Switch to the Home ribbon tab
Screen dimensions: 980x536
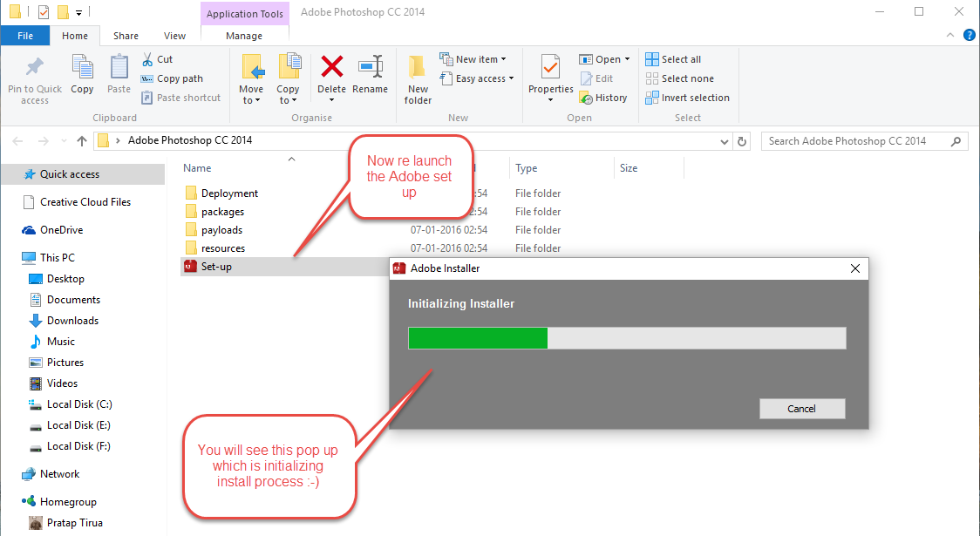(75, 36)
